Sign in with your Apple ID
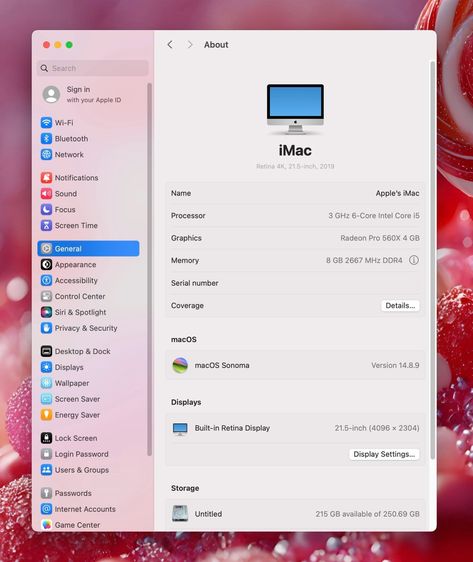The image size is (473, 562). tap(94, 94)
